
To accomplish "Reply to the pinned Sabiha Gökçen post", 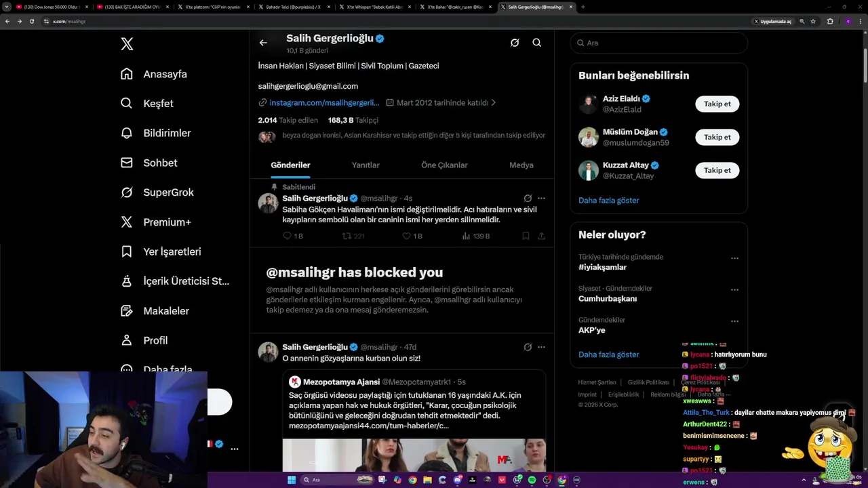I will pyautogui.click(x=292, y=236).
